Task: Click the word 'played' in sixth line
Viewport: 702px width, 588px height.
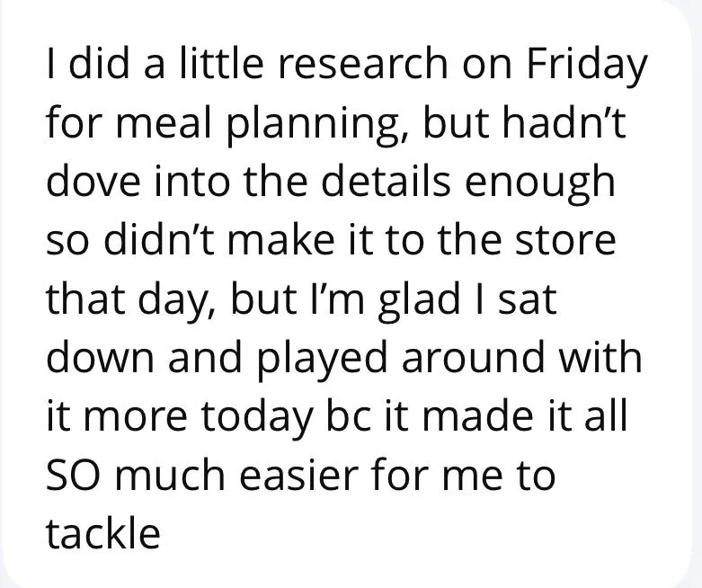Action: tap(322, 362)
